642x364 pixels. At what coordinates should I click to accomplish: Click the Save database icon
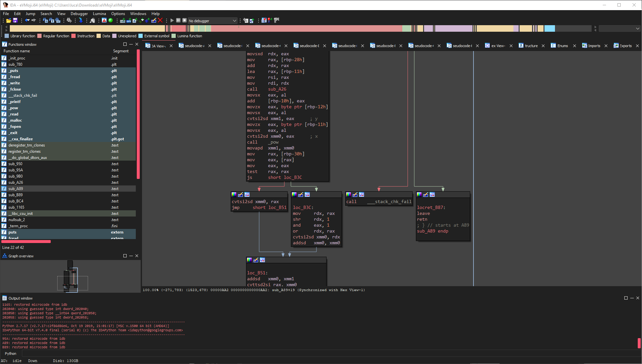(x=15, y=21)
